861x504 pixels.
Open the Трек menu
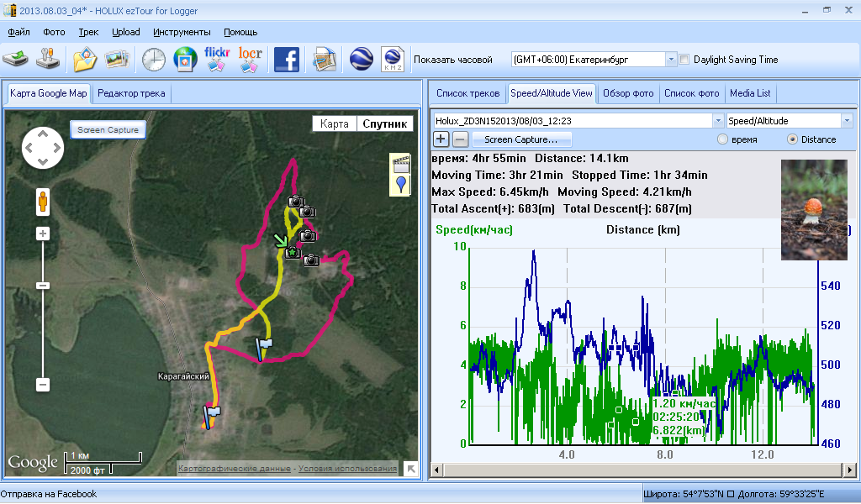(88, 32)
